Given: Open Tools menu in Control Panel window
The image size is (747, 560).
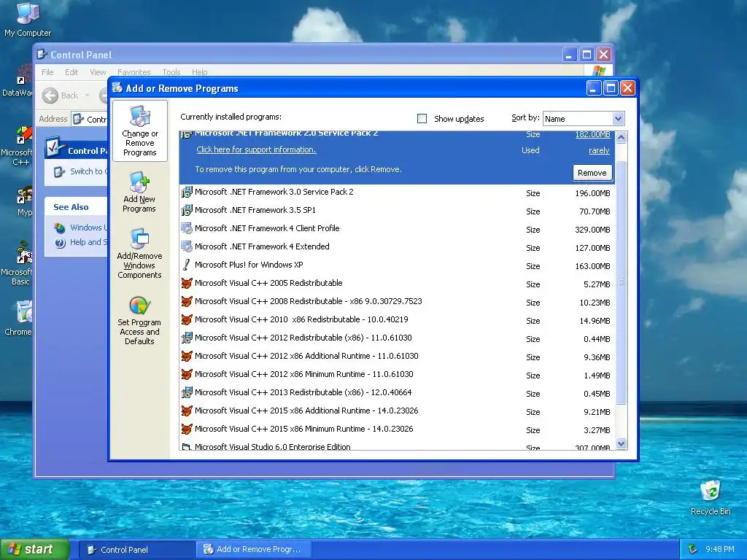Looking at the screenshot, I should pyautogui.click(x=171, y=72).
